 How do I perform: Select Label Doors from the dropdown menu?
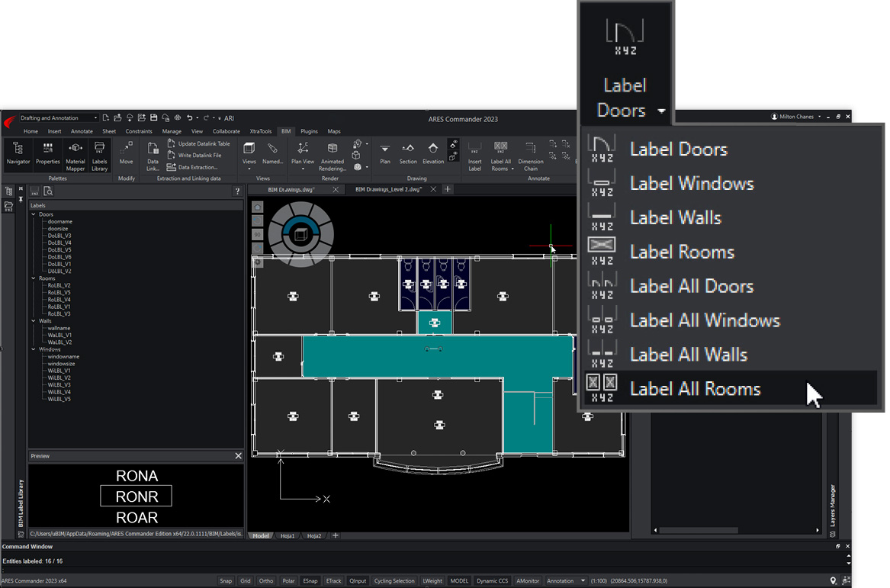[731, 149]
